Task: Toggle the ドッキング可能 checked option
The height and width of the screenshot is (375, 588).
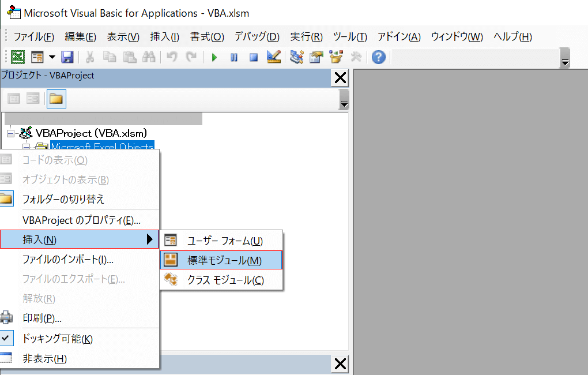Action: pyautogui.click(x=57, y=339)
